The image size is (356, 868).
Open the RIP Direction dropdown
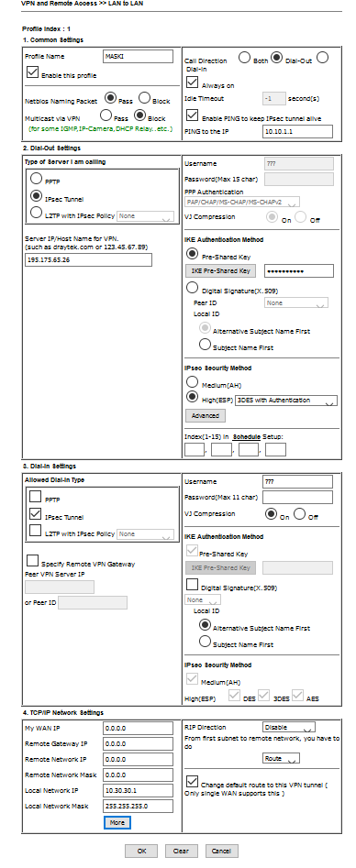tap(289, 728)
